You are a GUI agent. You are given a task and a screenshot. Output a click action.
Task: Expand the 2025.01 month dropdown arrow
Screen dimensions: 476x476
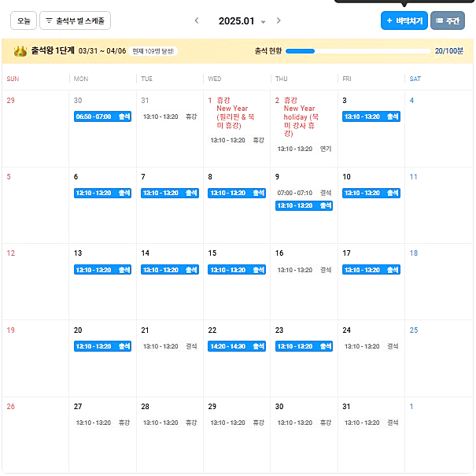point(263,21)
